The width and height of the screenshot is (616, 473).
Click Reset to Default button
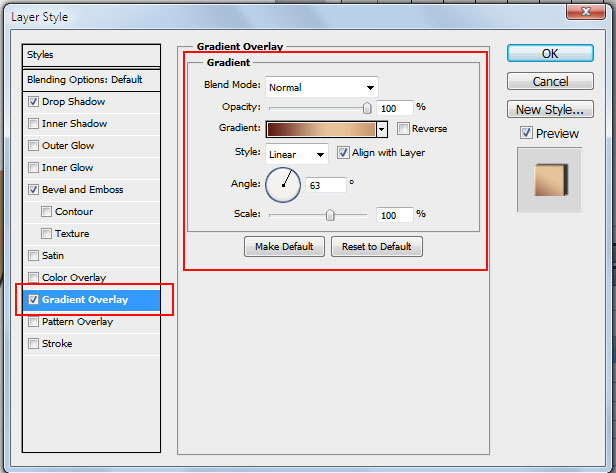click(376, 246)
